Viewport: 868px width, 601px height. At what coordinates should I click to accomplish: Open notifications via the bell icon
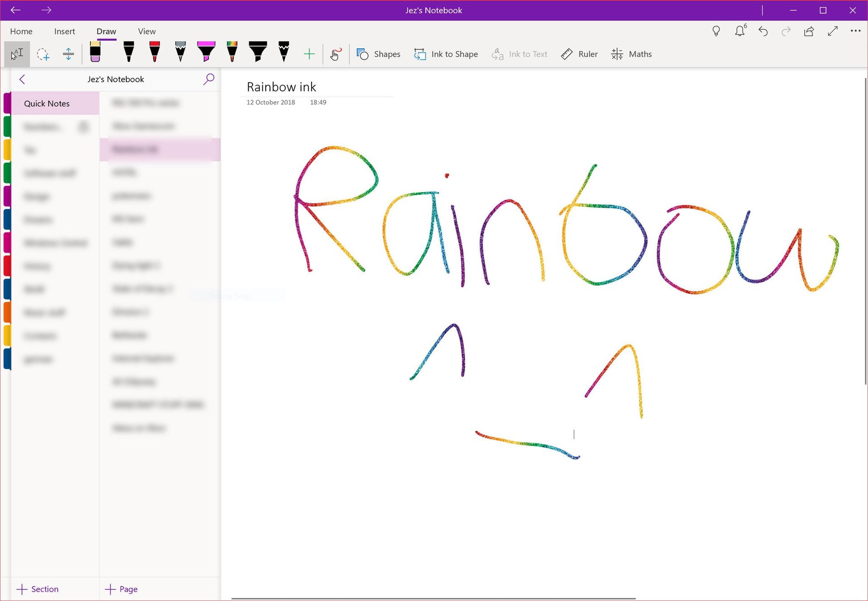tap(740, 31)
